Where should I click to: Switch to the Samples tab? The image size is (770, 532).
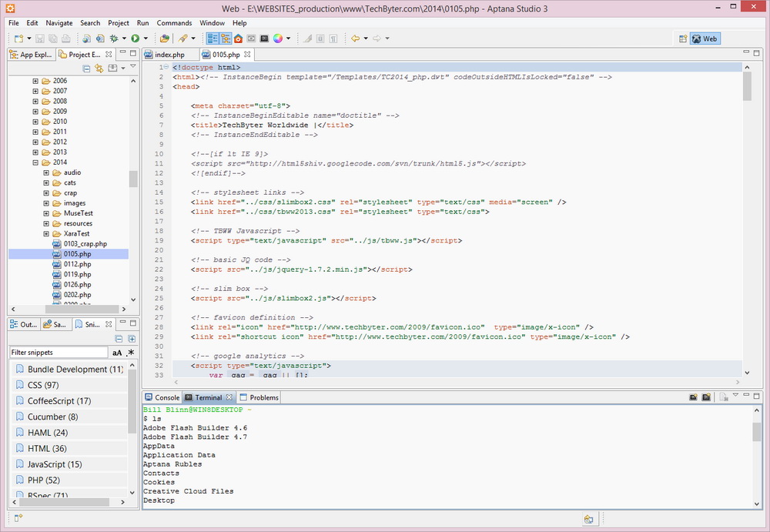coord(55,325)
